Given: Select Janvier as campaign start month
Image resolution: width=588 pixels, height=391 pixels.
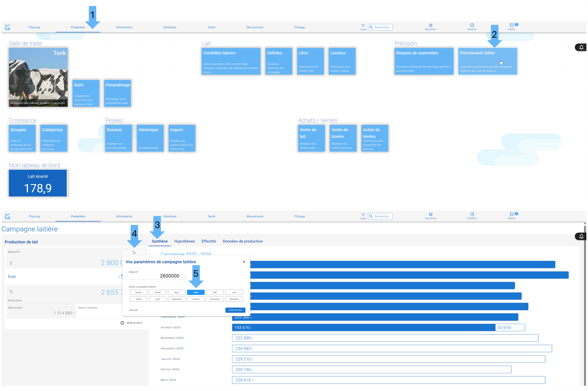Looking at the screenshot, I should 138,292.
